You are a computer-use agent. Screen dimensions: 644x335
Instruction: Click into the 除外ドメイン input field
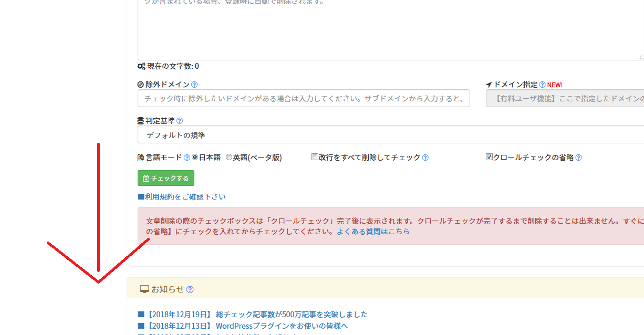[304, 98]
